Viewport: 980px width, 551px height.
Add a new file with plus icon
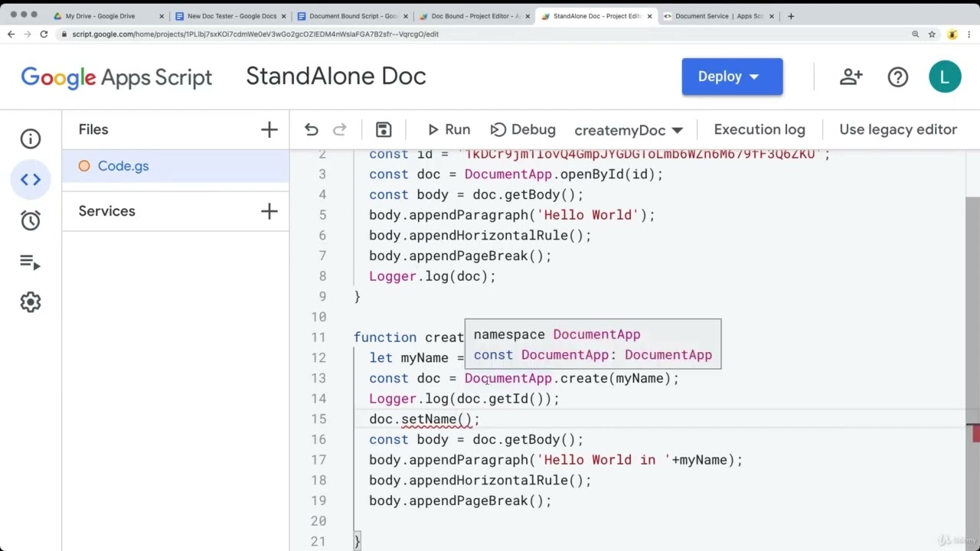269,129
